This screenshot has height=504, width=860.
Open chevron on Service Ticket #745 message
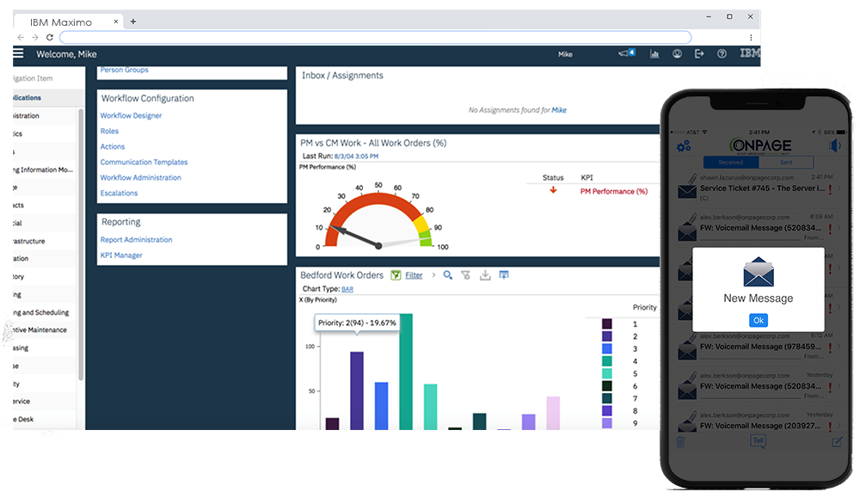coord(838,188)
